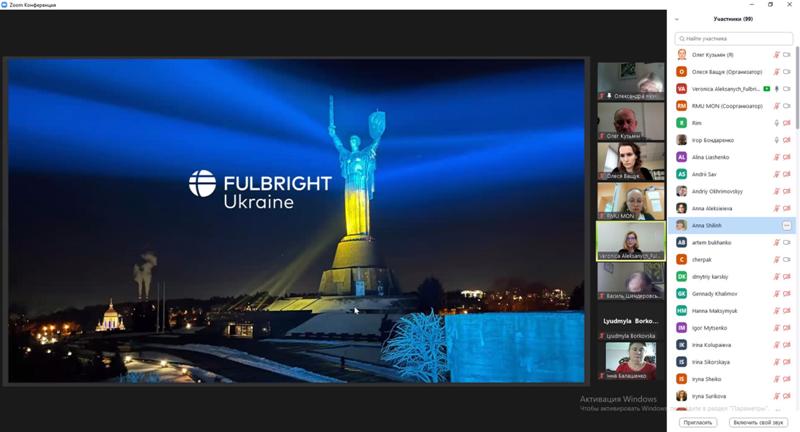This screenshot has height=432, width=800.
Task: Click Олег Кузьмин avatar in participants list
Action: 682,55
